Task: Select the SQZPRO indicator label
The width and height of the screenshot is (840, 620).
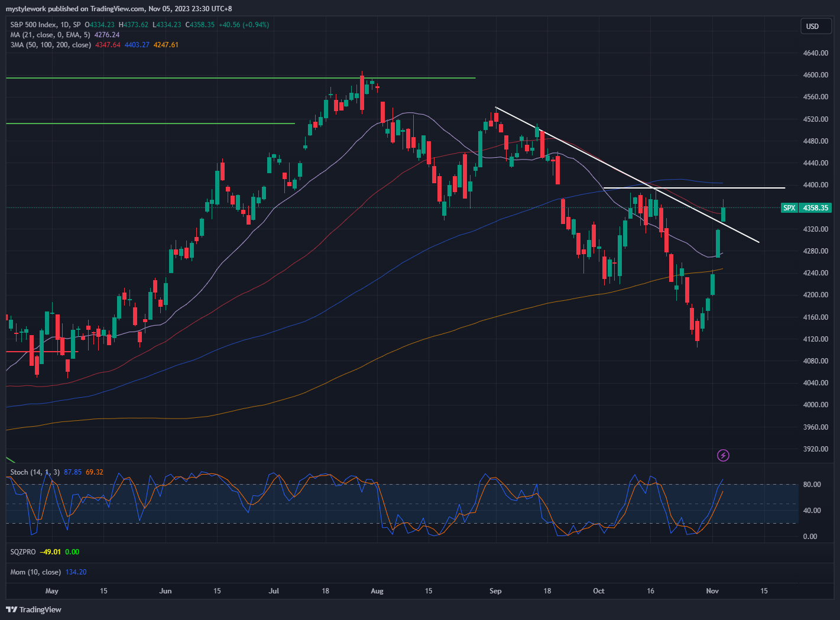Action: coord(23,552)
